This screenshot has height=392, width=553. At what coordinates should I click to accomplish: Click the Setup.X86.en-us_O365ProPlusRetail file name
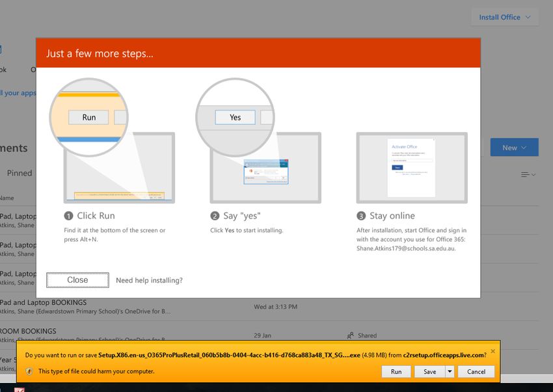(229, 355)
